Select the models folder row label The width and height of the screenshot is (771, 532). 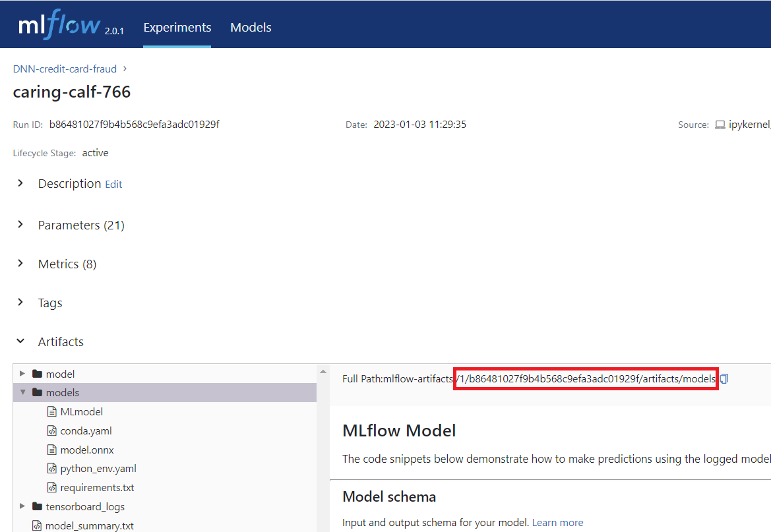[63, 392]
